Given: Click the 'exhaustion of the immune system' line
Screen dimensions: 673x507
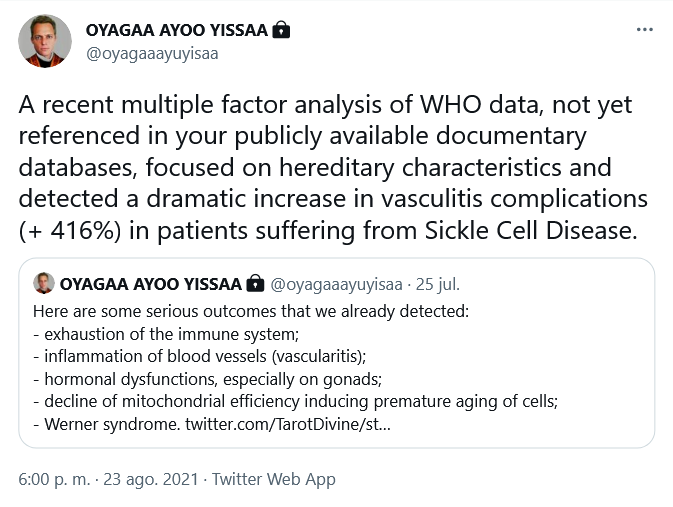Looking at the screenshot, I should (166, 334).
